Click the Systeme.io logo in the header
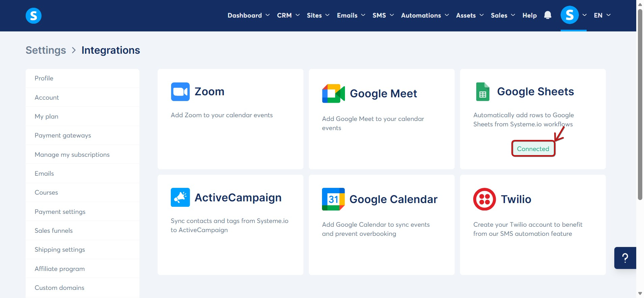Screen dimensions: 644x298 tap(33, 16)
